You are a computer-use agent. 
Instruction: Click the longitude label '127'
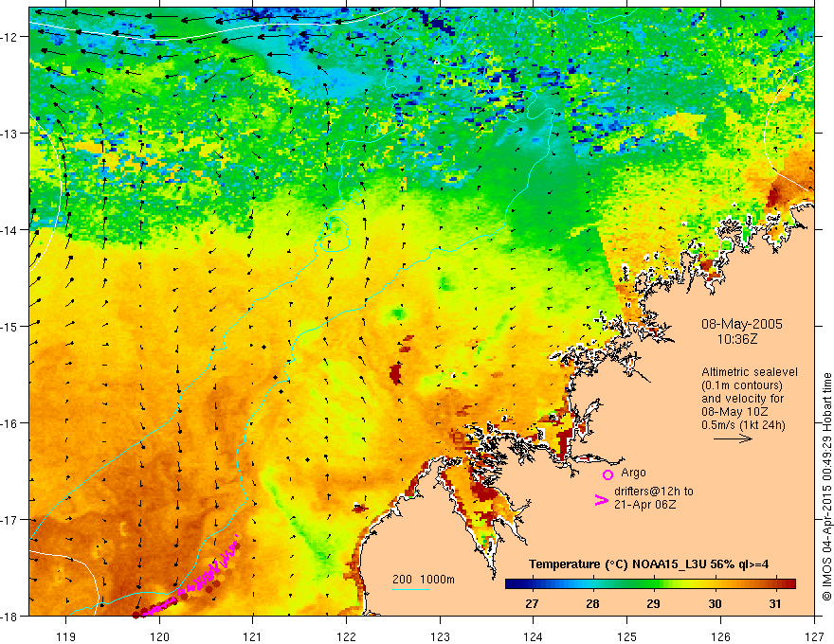pyautogui.click(x=814, y=636)
